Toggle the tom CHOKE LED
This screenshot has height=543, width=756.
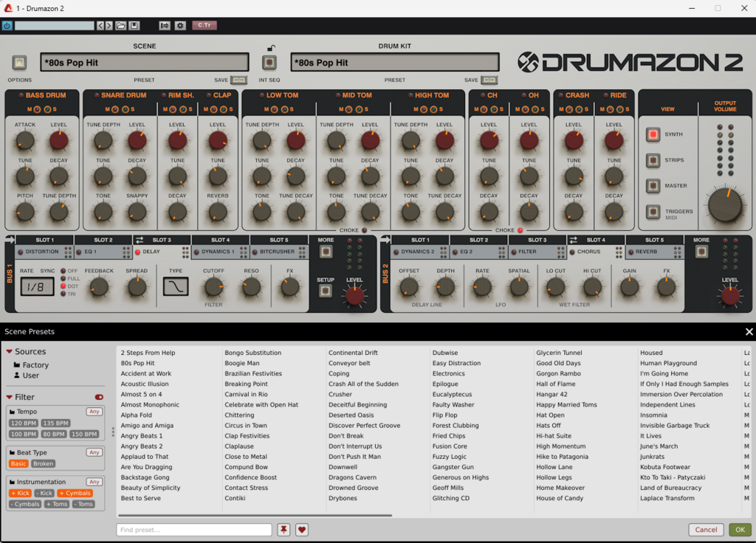coord(365,230)
